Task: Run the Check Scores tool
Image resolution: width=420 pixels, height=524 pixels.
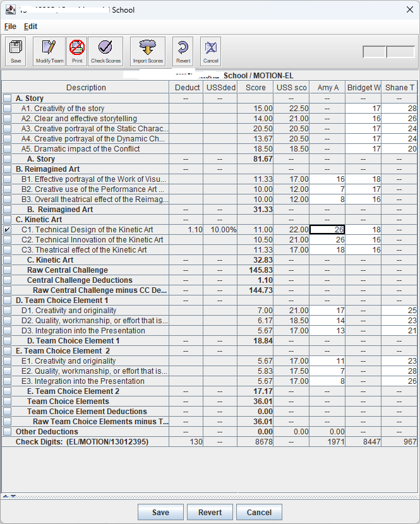Action: pos(105,52)
